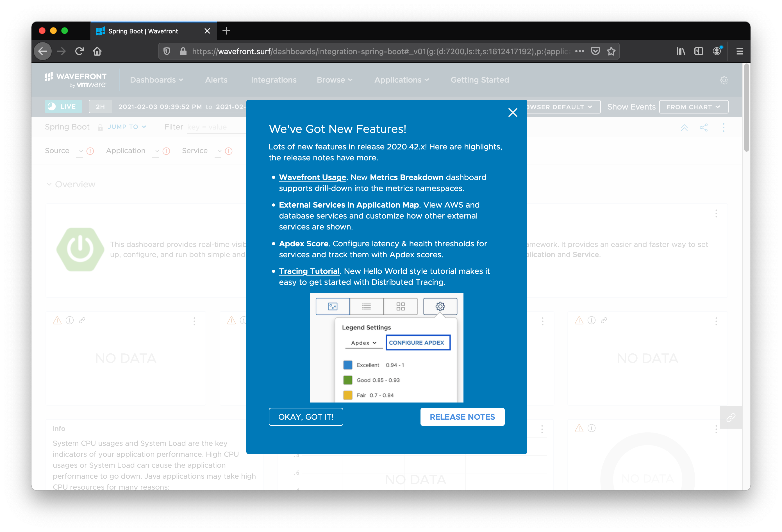Click the settings gear icon in the top right
The image size is (782, 532).
[724, 79]
